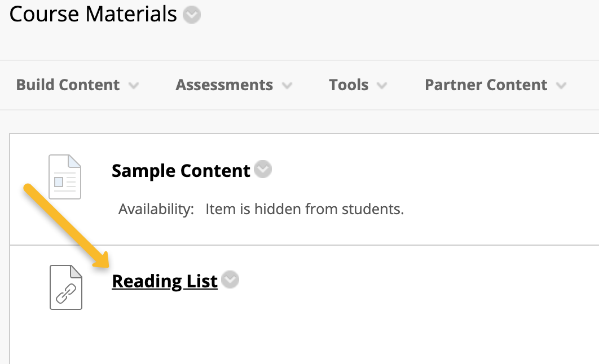Open the Sample Content options chevron
The width and height of the screenshot is (599, 364).
tap(263, 169)
